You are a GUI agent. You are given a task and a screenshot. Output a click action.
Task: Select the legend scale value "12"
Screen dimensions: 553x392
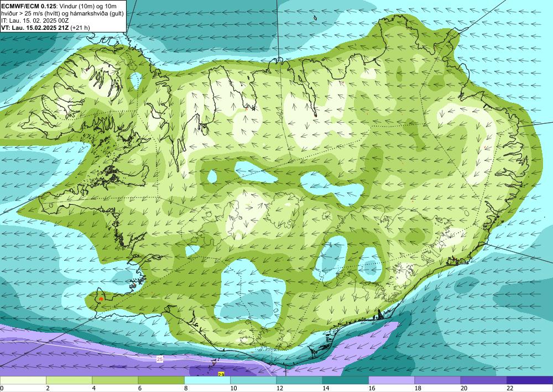coord(280,388)
